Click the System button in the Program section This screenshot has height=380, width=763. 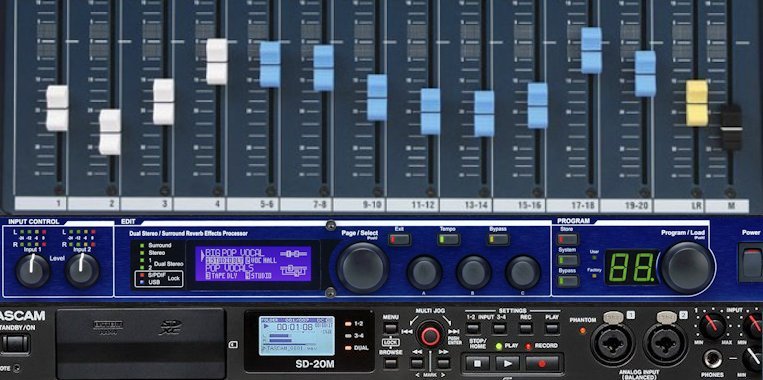pos(568,260)
